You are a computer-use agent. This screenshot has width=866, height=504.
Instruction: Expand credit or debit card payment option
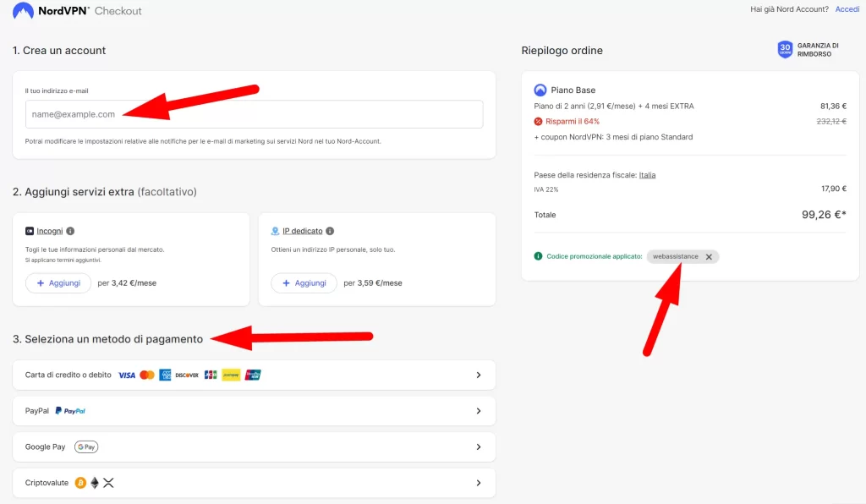point(254,375)
